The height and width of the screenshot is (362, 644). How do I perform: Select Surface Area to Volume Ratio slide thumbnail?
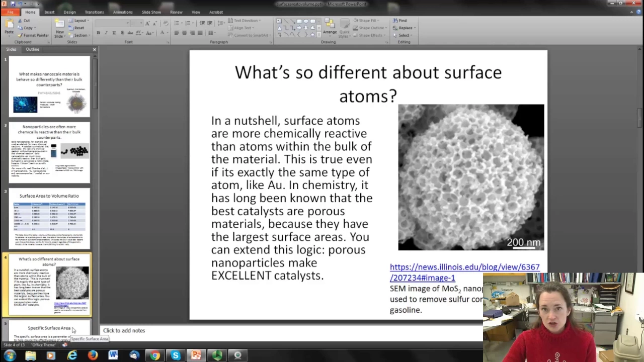coord(49,219)
